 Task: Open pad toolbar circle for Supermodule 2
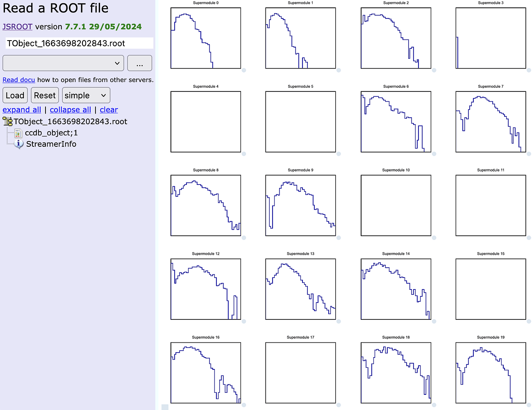434,70
